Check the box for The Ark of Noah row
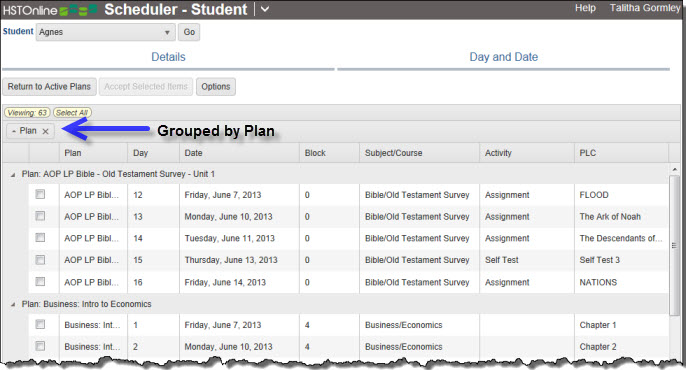This screenshot has width=686, height=370. click(40, 216)
